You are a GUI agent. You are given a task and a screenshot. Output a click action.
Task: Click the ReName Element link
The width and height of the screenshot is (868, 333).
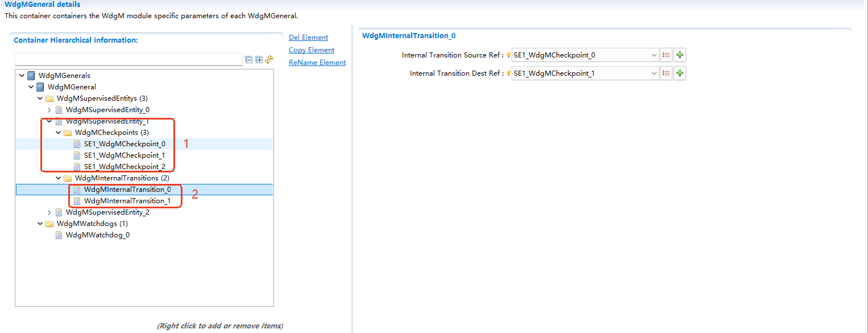click(x=317, y=63)
